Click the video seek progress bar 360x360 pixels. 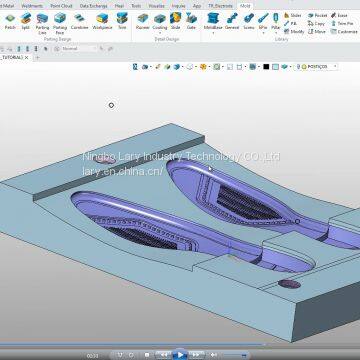(180, 344)
